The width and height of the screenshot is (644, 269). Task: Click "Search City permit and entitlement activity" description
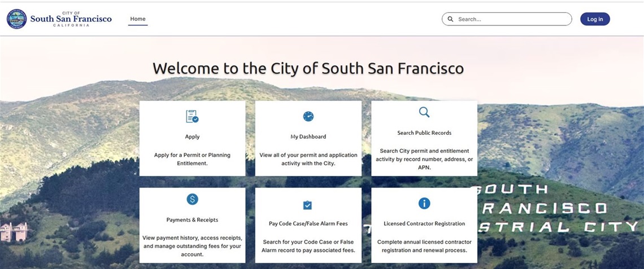click(424, 159)
